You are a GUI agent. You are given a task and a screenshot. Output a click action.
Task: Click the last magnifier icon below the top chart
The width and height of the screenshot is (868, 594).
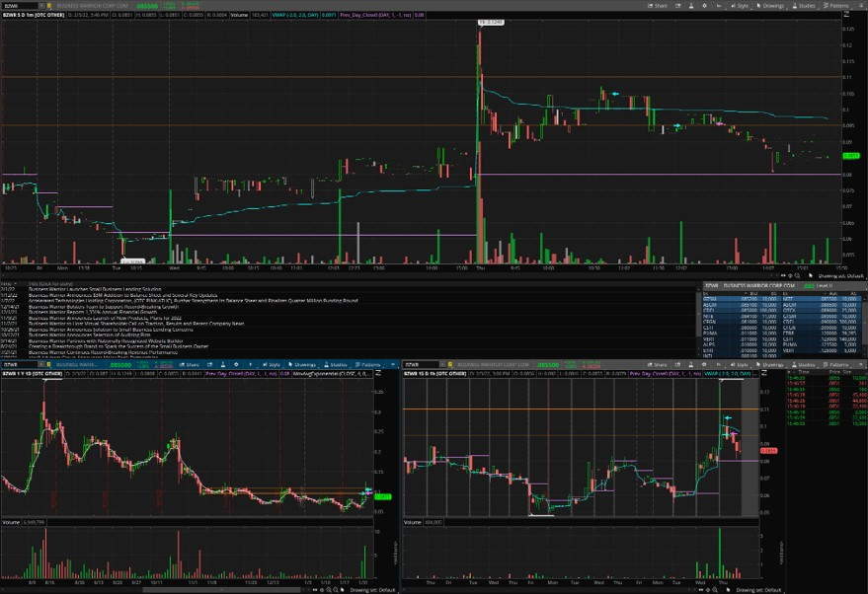797,275
